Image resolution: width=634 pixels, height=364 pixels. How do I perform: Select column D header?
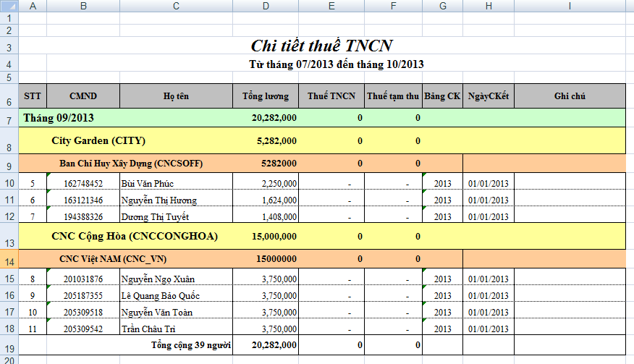pos(266,6)
